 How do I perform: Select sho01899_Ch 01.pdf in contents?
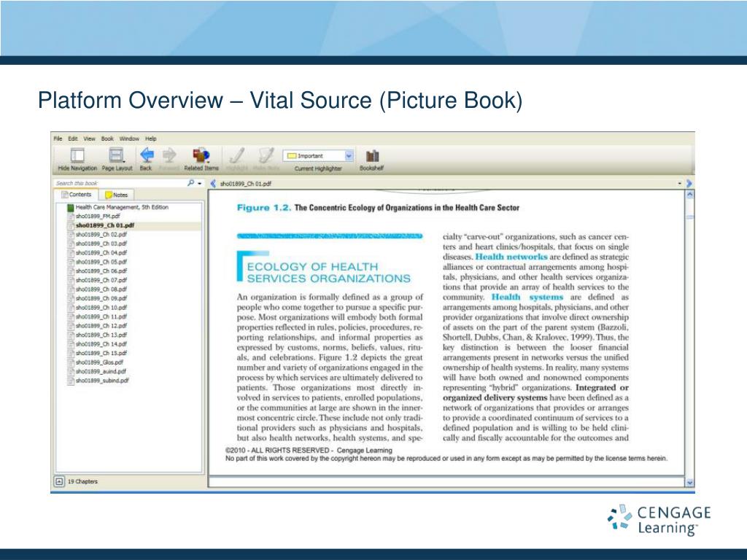(x=101, y=225)
